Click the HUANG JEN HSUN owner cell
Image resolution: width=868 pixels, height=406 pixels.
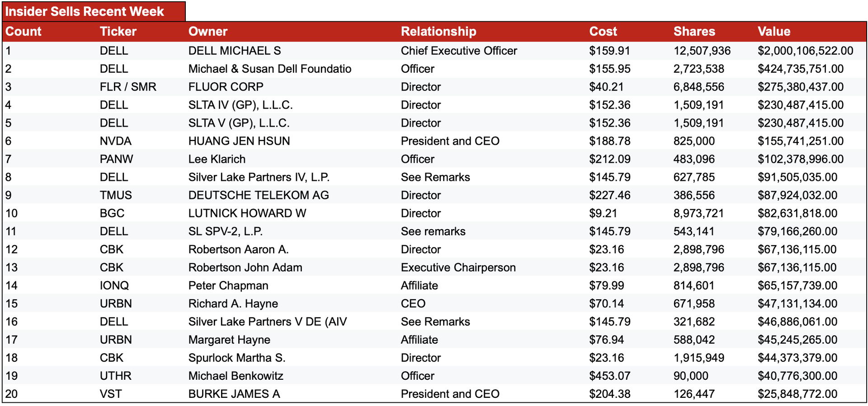click(239, 141)
